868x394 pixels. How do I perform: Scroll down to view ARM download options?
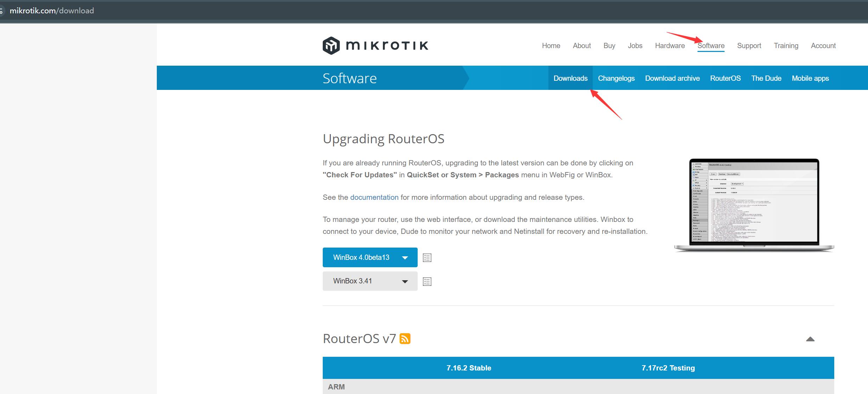(x=335, y=387)
